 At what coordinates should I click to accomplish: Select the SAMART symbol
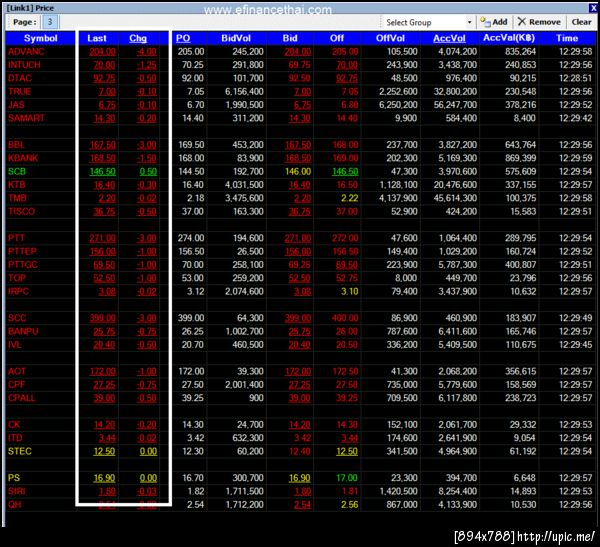point(26,118)
